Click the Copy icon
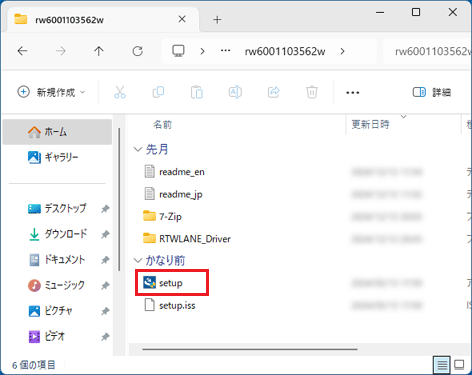 [x=158, y=92]
